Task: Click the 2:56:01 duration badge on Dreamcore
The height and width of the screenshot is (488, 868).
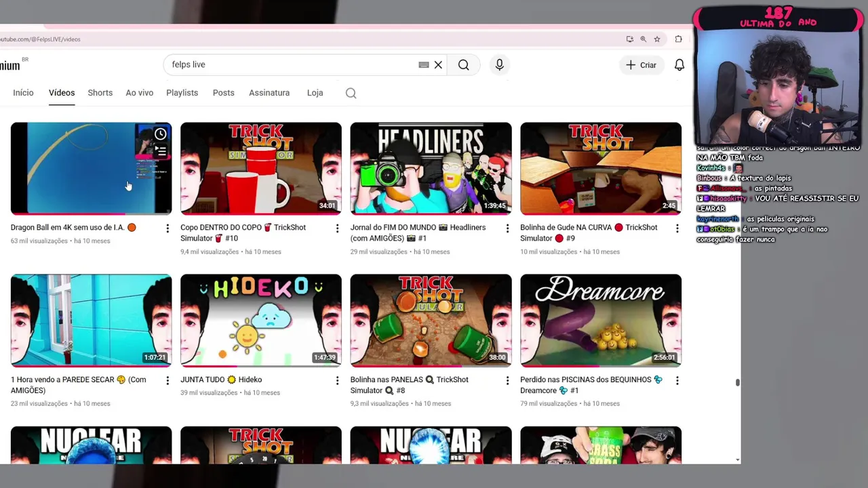Action: click(665, 357)
